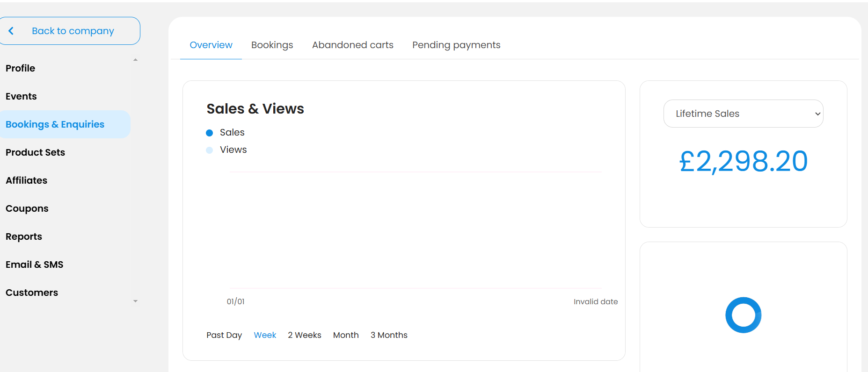Image resolution: width=868 pixels, height=372 pixels.
Task: Click the Invalid date axis label
Action: [x=596, y=301]
